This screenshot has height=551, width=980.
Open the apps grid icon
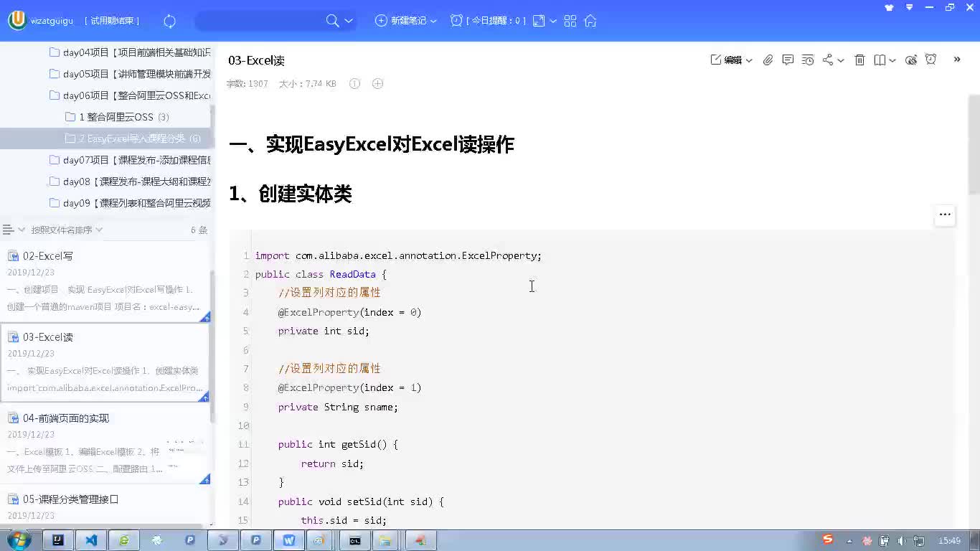570,21
